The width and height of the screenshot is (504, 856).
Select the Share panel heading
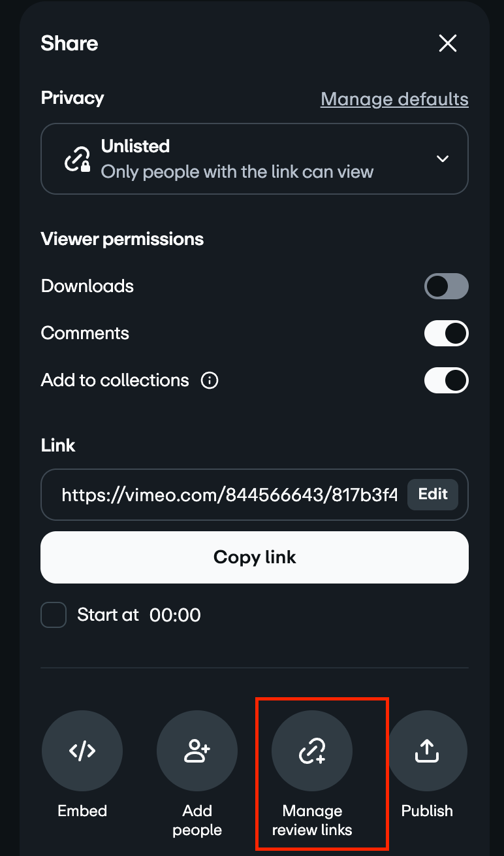click(x=69, y=44)
